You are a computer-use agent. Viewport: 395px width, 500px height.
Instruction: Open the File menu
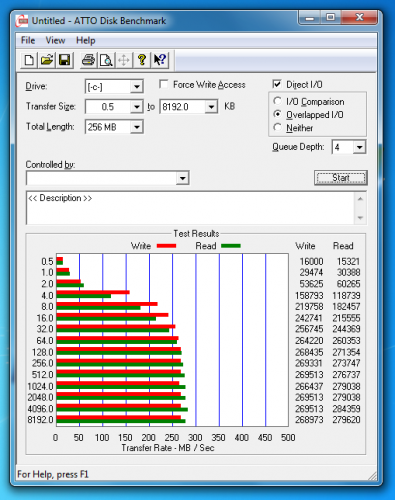coord(28,41)
